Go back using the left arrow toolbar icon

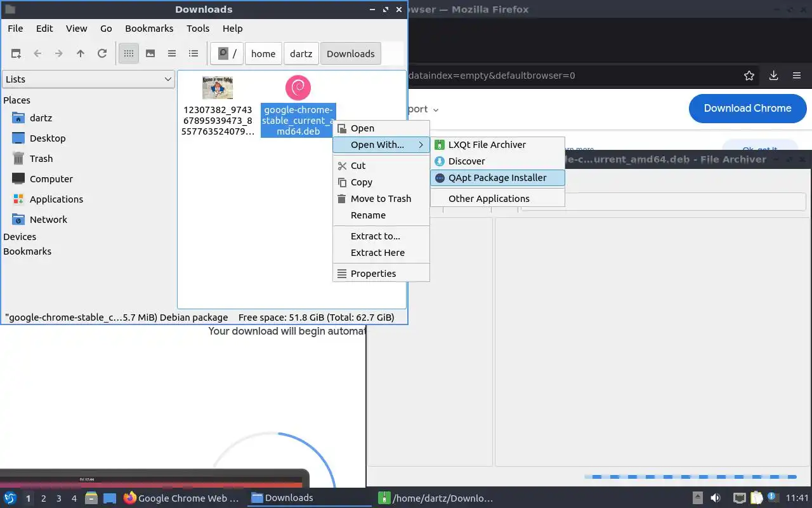click(37, 54)
